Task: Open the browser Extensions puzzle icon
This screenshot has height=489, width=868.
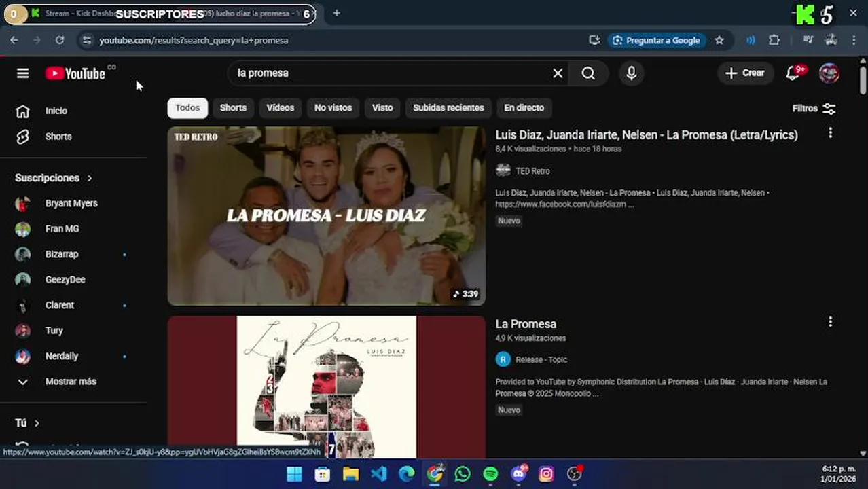Action: point(774,41)
